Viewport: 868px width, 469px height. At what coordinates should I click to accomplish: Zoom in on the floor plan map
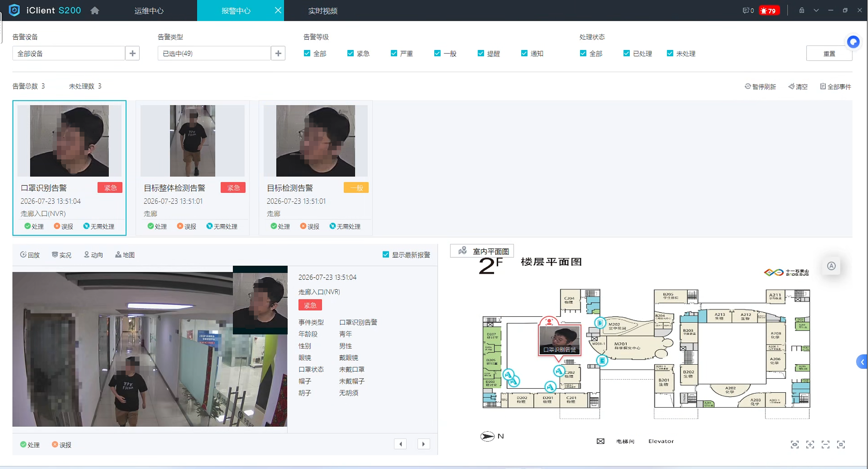point(810,444)
